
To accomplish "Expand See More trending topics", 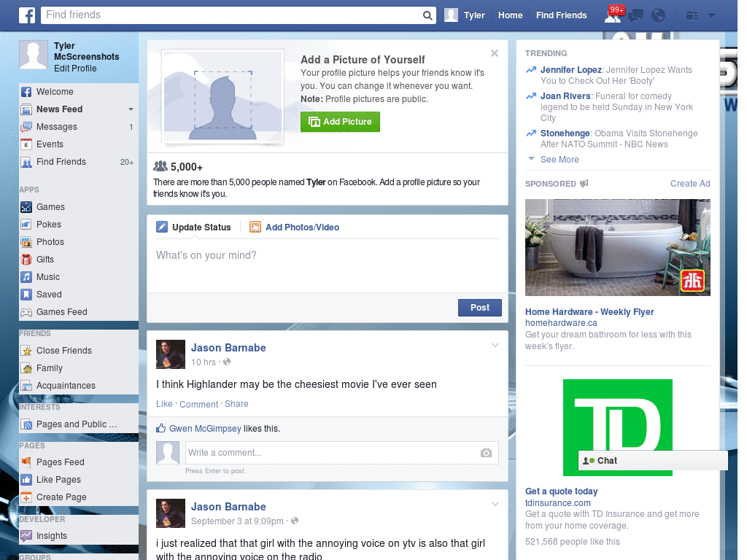I will (x=560, y=160).
